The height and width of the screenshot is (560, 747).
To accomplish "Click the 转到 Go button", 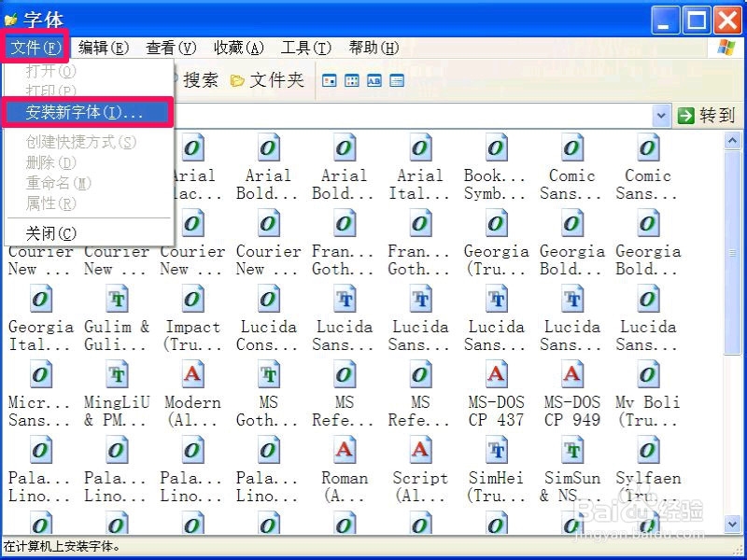I will coord(707,116).
